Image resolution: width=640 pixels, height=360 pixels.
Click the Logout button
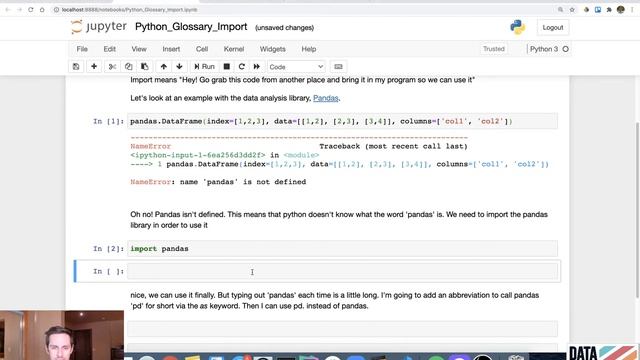[x=553, y=27]
